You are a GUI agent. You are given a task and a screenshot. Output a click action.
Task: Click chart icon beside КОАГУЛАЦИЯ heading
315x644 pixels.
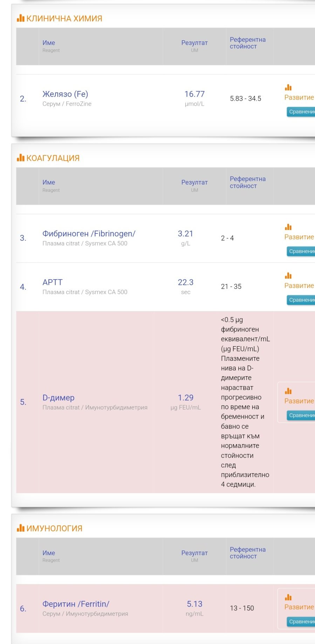[x=21, y=158]
